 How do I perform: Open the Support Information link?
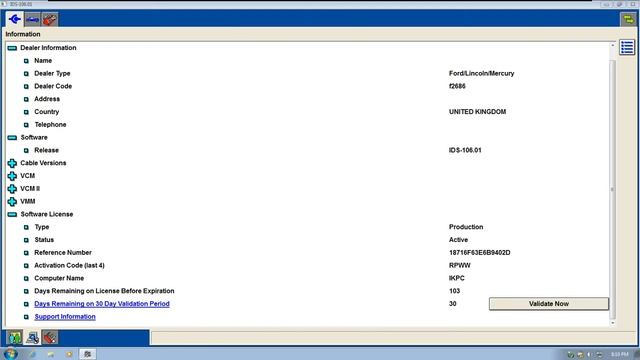tap(65, 317)
